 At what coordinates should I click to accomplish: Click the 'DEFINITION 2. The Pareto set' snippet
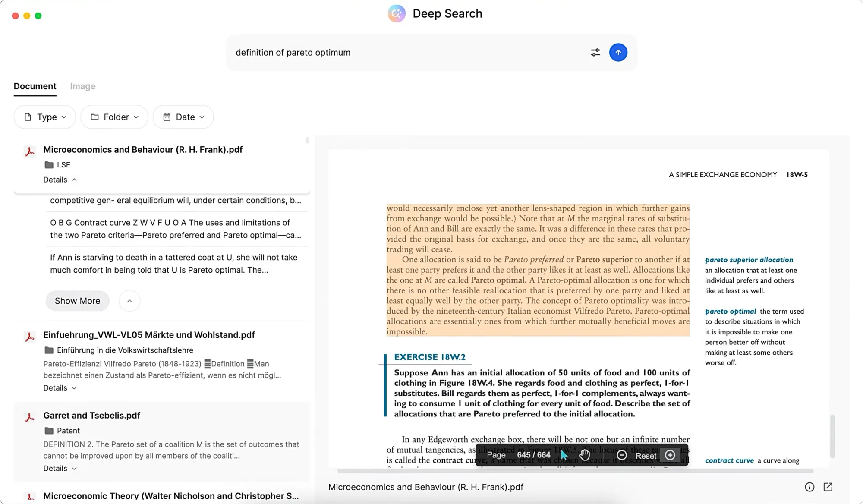click(171, 450)
